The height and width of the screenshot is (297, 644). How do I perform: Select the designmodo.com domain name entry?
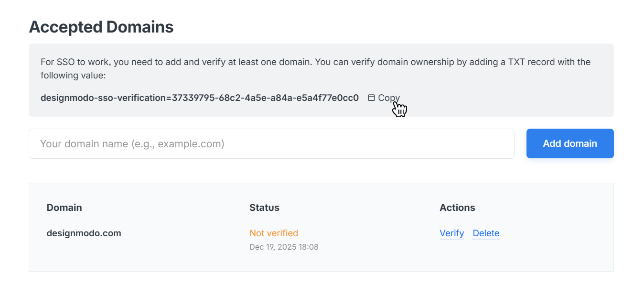click(84, 233)
